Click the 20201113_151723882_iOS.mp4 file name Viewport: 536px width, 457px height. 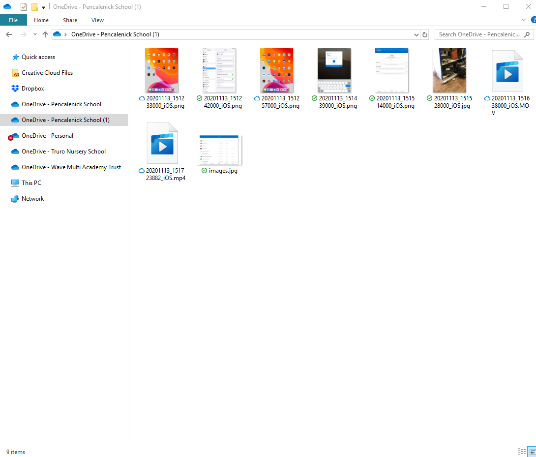(165, 174)
